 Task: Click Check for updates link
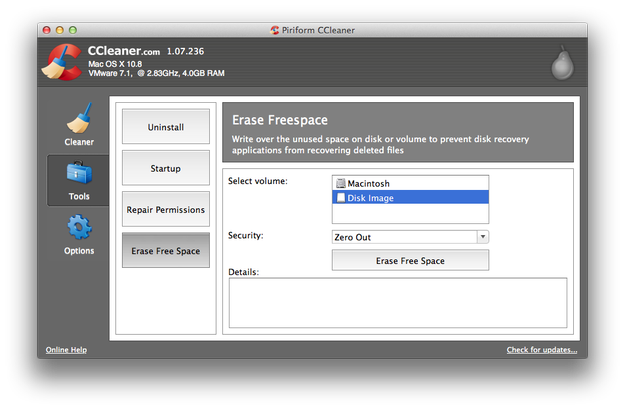tap(542, 349)
